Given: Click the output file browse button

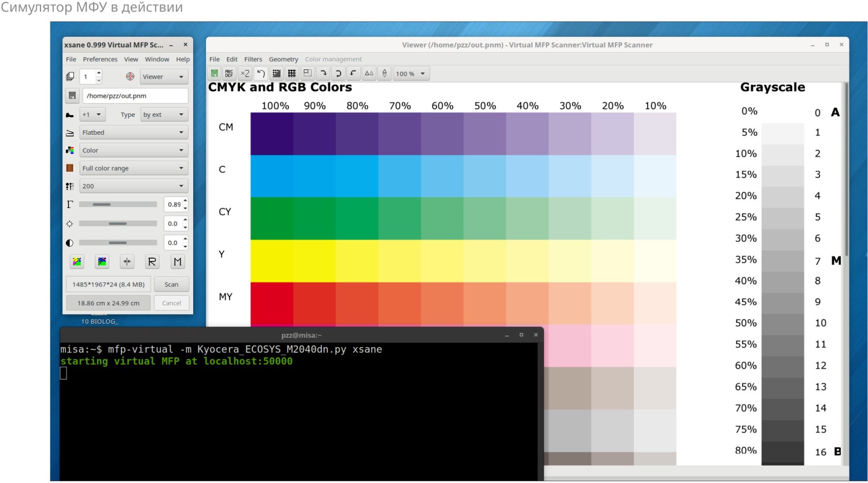Looking at the screenshot, I should tap(72, 96).
